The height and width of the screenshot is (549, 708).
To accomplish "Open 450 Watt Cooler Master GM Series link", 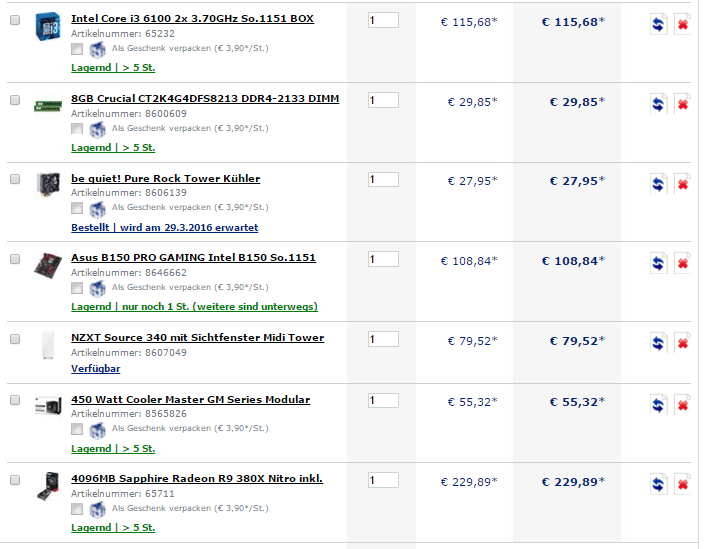I will (x=191, y=400).
